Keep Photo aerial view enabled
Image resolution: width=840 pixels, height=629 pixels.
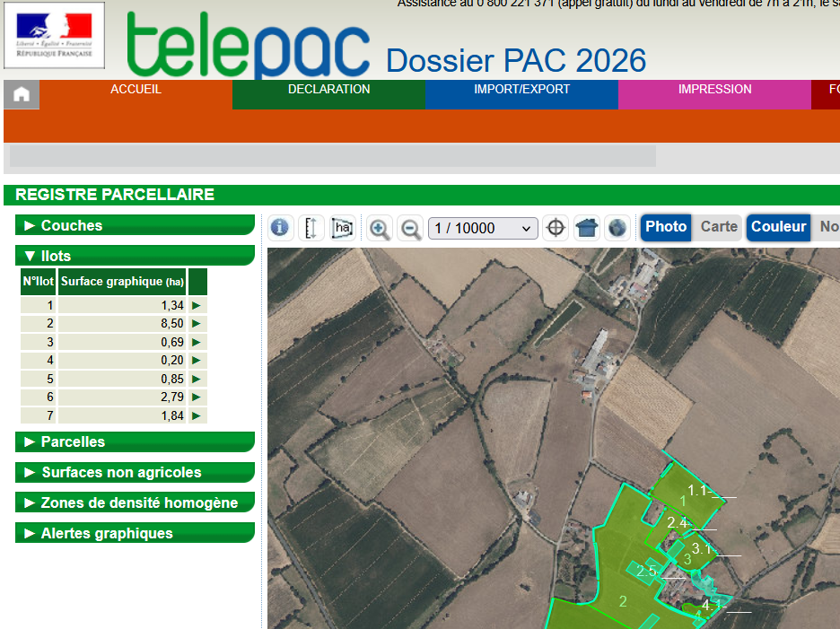(665, 227)
